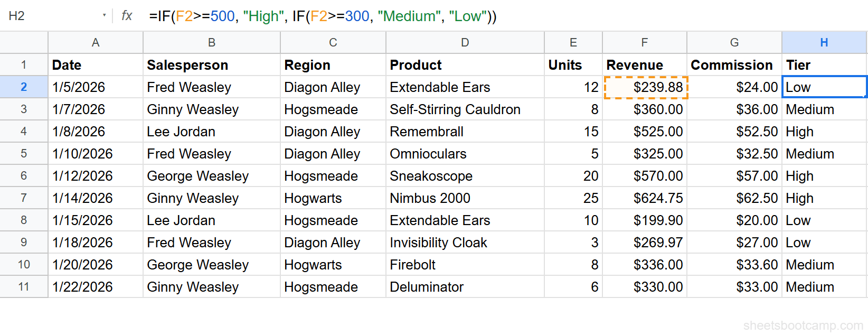Click the Units value 25
This screenshot has width=868, height=335.
pos(573,198)
